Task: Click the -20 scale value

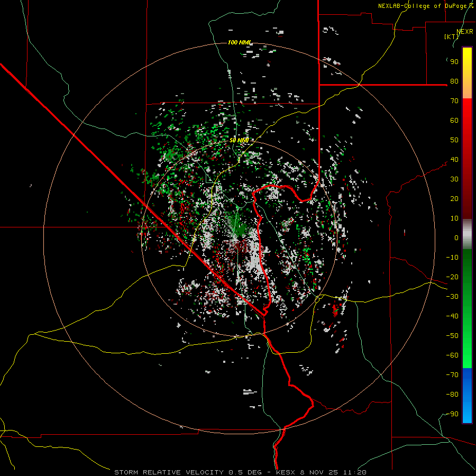Action: pos(452,277)
